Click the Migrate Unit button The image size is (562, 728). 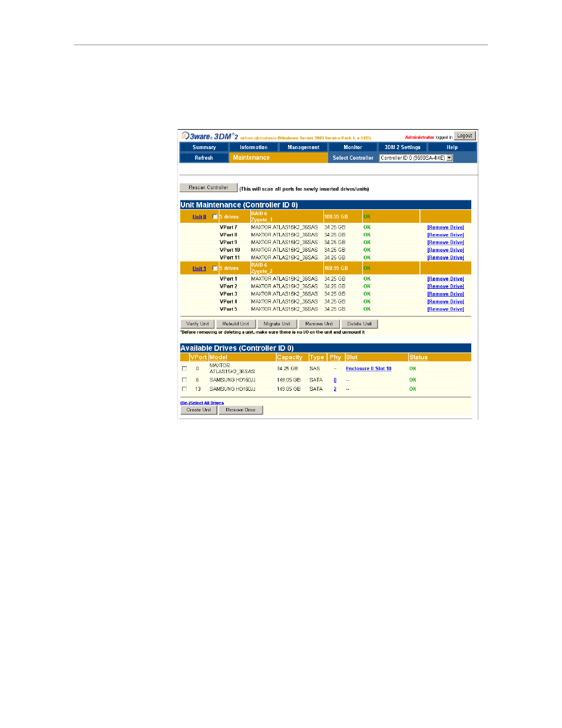277,324
